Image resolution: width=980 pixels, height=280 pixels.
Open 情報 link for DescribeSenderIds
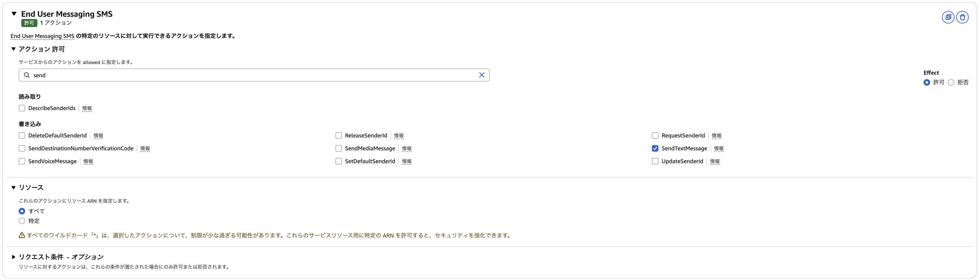click(x=87, y=108)
